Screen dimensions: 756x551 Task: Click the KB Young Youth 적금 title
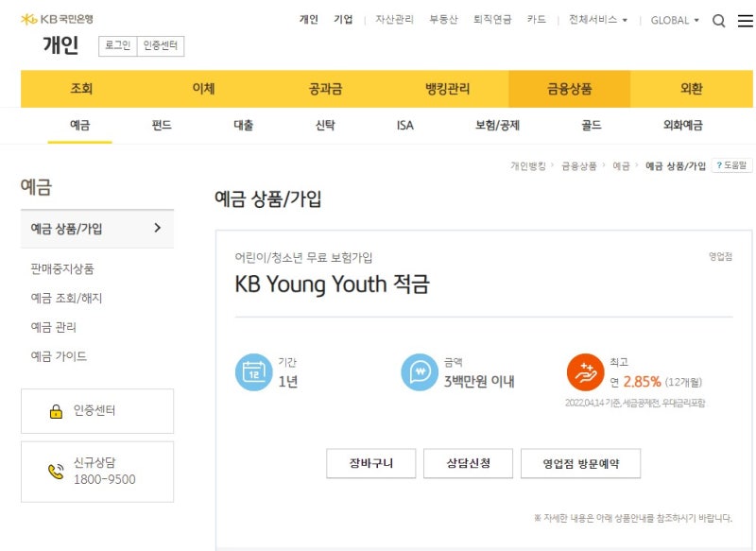click(x=333, y=284)
